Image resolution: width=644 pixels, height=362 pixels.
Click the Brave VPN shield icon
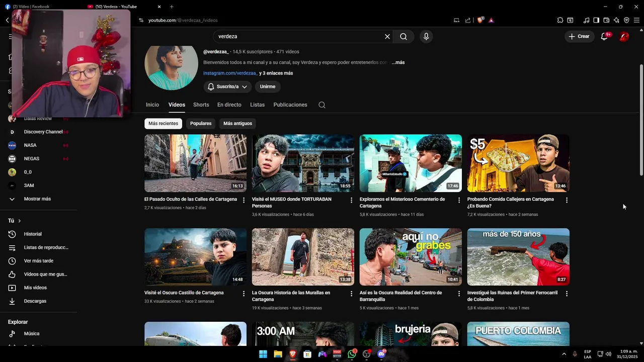[626, 20]
